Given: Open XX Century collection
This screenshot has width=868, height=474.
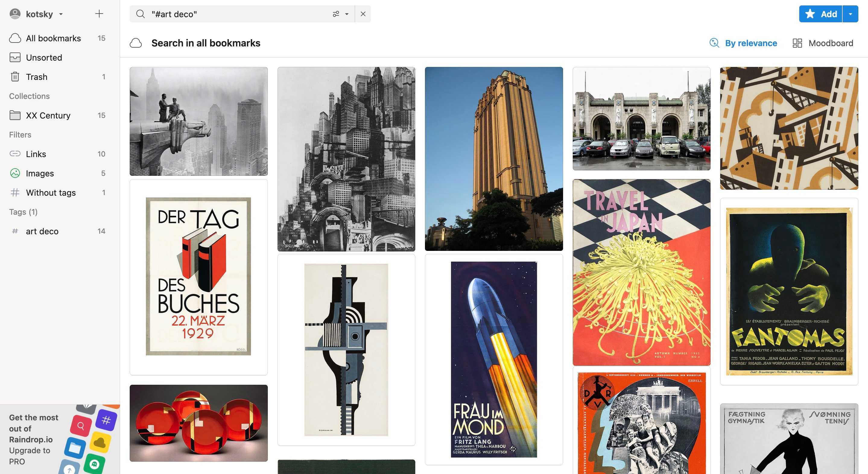Looking at the screenshot, I should [x=48, y=115].
